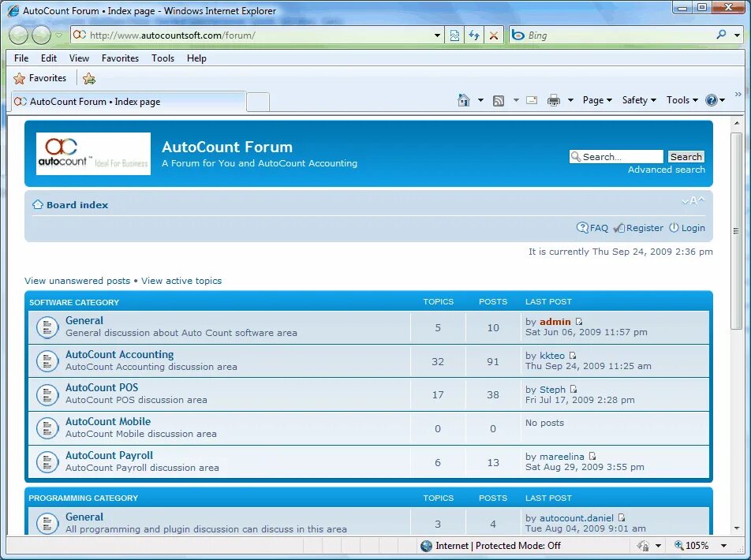Viewport: 751px width, 560px height.
Task: Open the kkteo user profile link
Action: 551,356
